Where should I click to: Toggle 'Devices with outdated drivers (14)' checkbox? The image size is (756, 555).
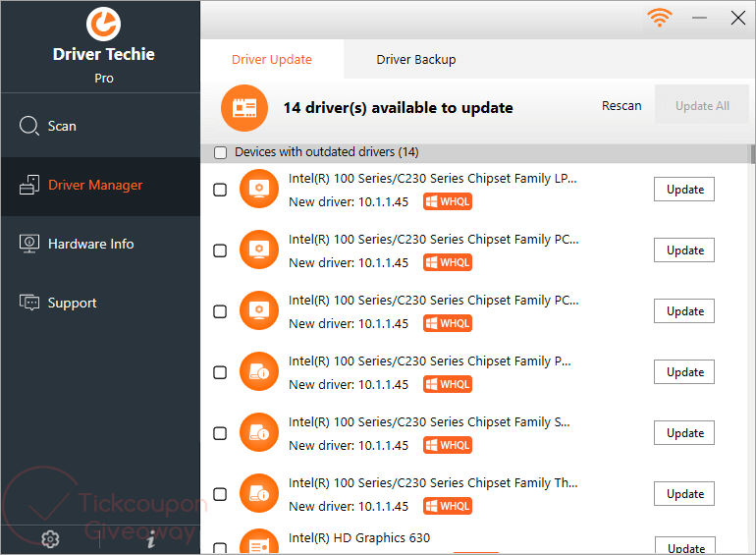click(x=220, y=152)
